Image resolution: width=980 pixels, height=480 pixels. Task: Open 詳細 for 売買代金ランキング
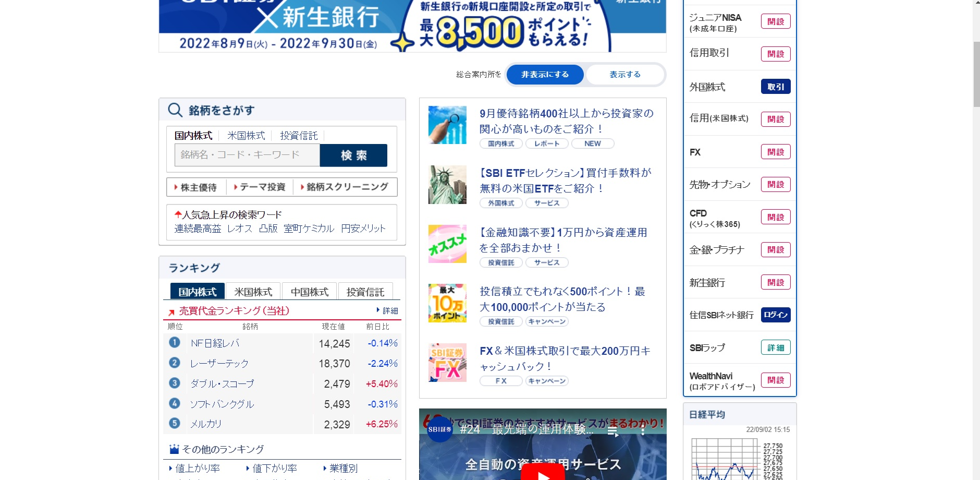pyautogui.click(x=387, y=310)
